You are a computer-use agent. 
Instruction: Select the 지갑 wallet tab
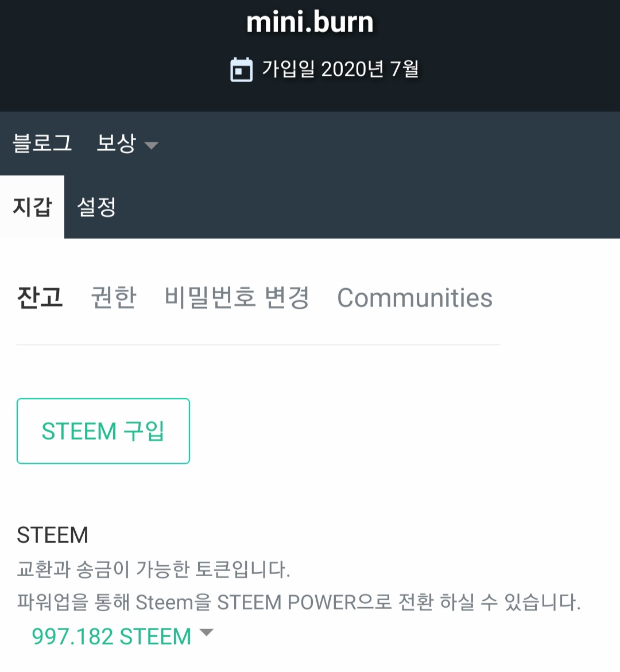[32, 207]
